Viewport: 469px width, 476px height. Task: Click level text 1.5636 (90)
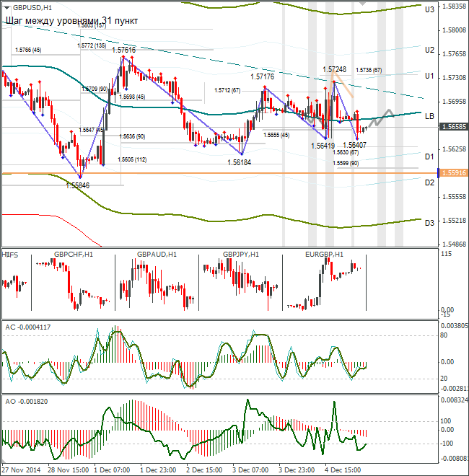tap(132, 136)
